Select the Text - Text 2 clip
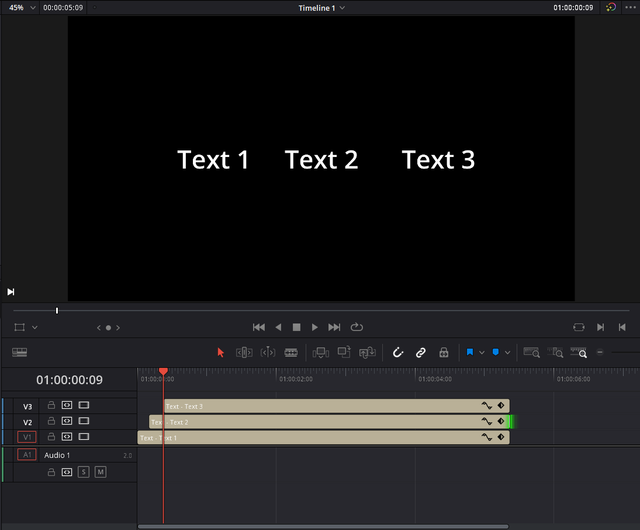The width and height of the screenshot is (640, 530). [329, 422]
